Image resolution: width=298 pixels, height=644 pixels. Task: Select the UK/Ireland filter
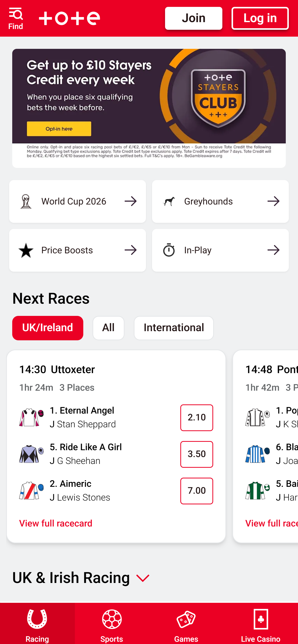click(48, 328)
